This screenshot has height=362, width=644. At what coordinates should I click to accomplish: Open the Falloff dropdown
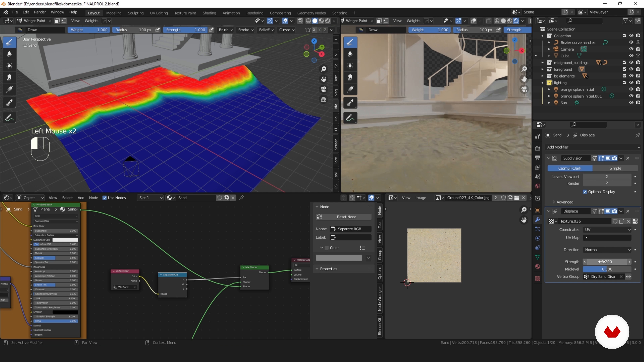click(x=266, y=30)
